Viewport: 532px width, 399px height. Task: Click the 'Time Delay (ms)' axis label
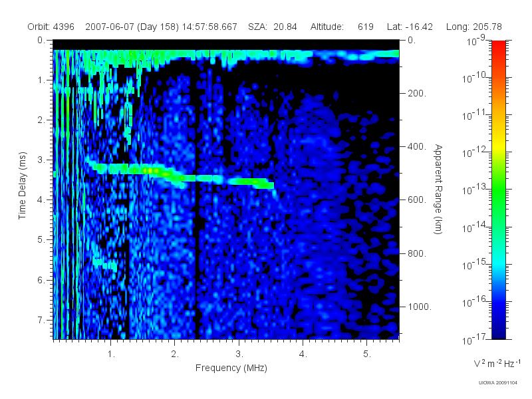pyautogui.click(x=22, y=186)
